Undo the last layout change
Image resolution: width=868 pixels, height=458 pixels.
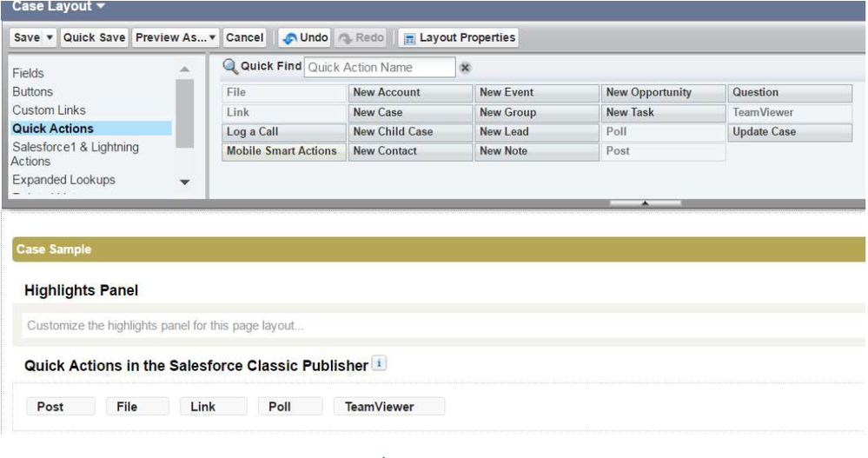[305, 37]
